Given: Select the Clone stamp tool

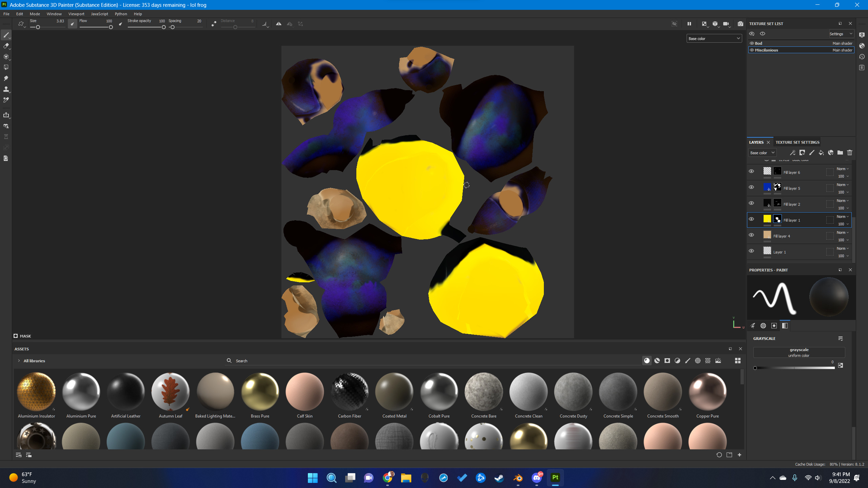Looking at the screenshot, I should [6, 89].
